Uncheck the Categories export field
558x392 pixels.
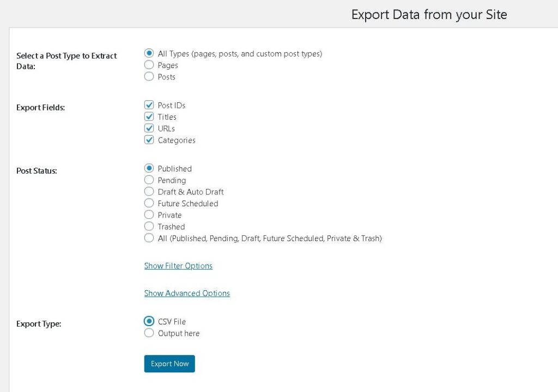click(x=149, y=140)
